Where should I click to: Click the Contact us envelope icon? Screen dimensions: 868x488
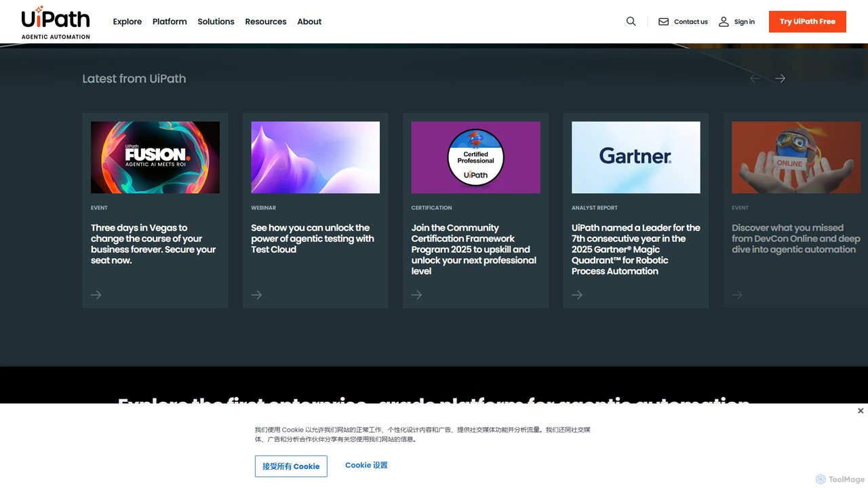(x=664, y=22)
